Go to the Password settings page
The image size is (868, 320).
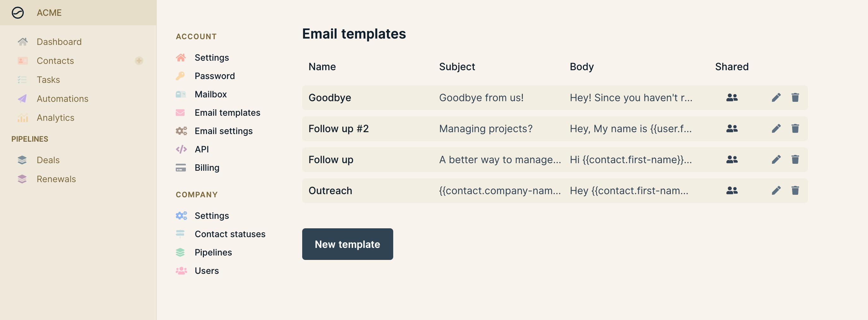(x=215, y=76)
